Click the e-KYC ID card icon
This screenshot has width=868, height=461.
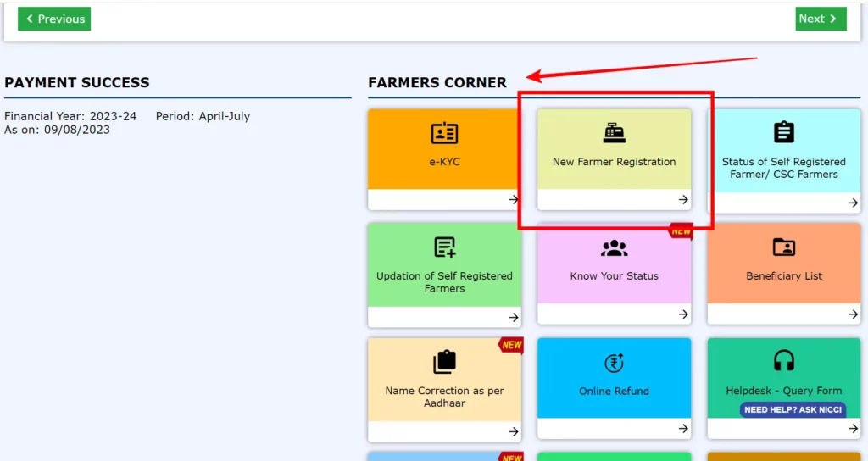click(x=444, y=133)
